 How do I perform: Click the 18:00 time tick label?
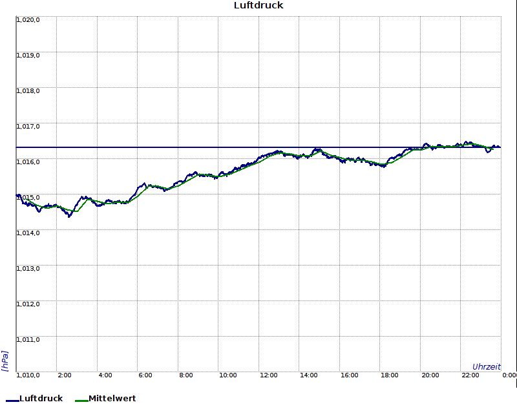(x=390, y=375)
